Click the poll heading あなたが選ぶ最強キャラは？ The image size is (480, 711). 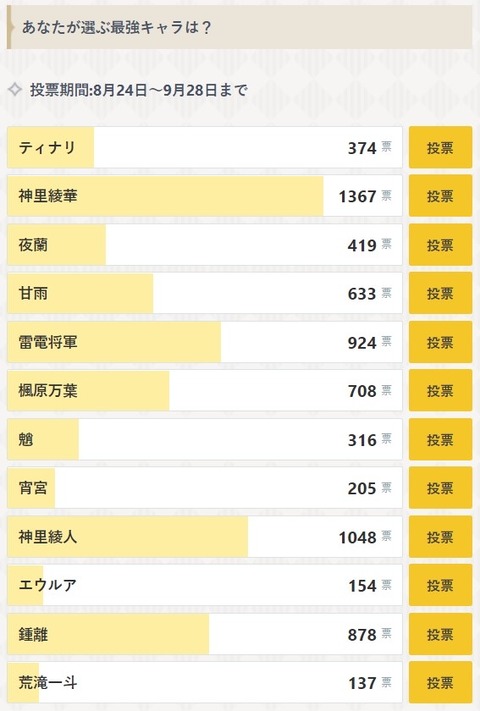coord(116,28)
